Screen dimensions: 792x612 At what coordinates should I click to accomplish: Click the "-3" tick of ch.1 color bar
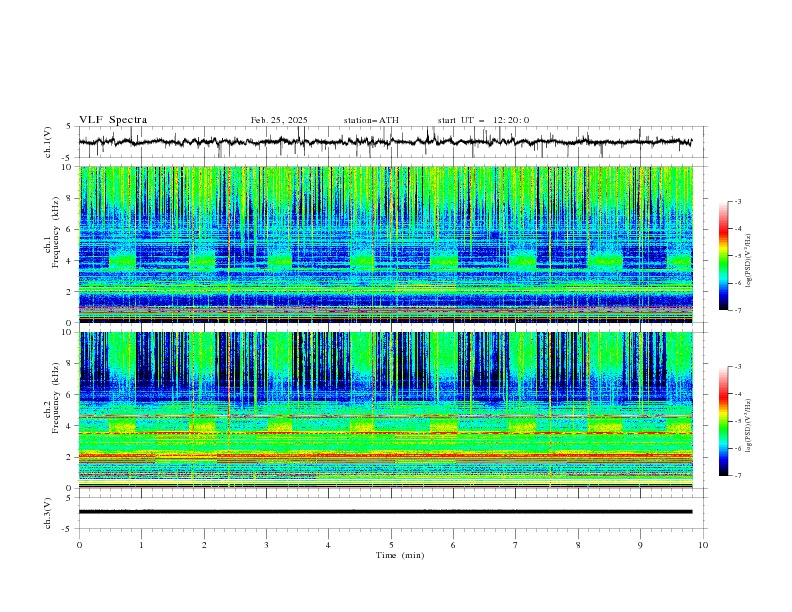737,201
